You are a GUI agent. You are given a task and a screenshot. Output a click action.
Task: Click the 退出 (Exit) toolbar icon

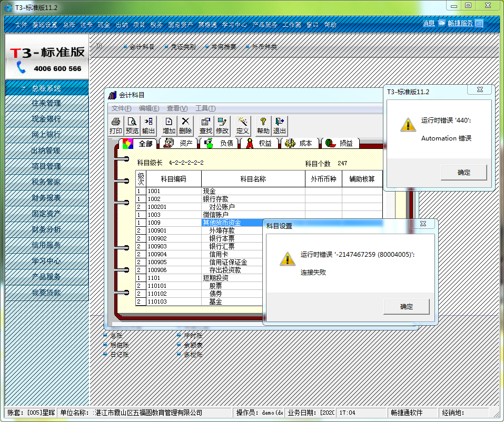click(x=279, y=126)
